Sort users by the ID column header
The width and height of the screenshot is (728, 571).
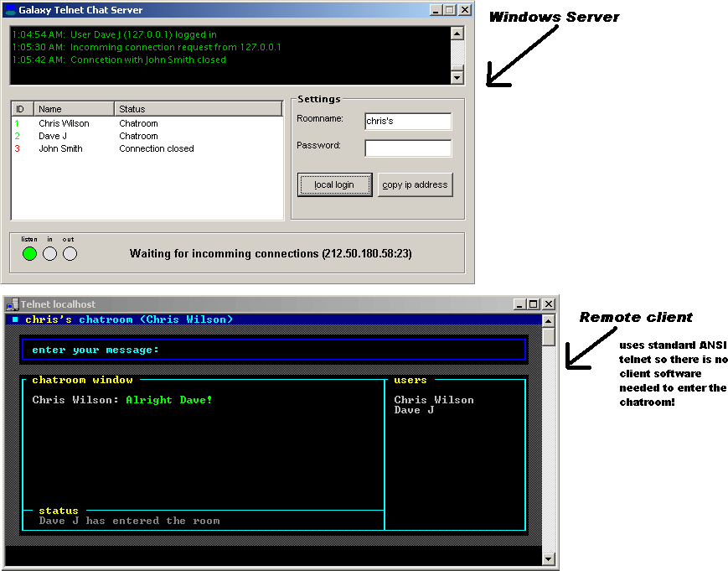click(x=23, y=109)
